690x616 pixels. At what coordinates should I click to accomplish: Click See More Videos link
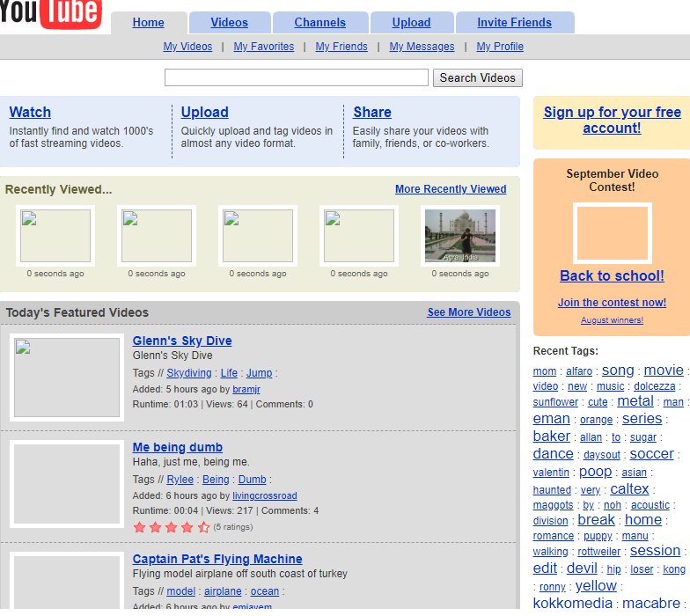[469, 312]
